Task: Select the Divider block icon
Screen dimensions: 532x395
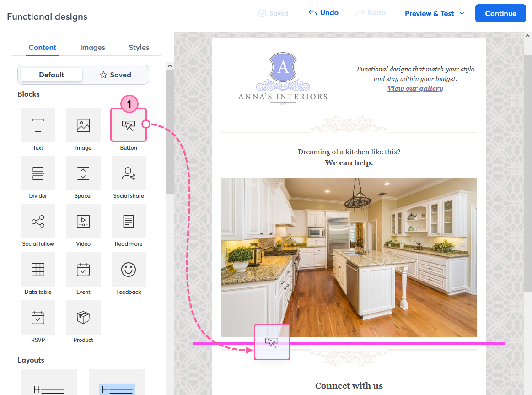Action: (x=38, y=173)
